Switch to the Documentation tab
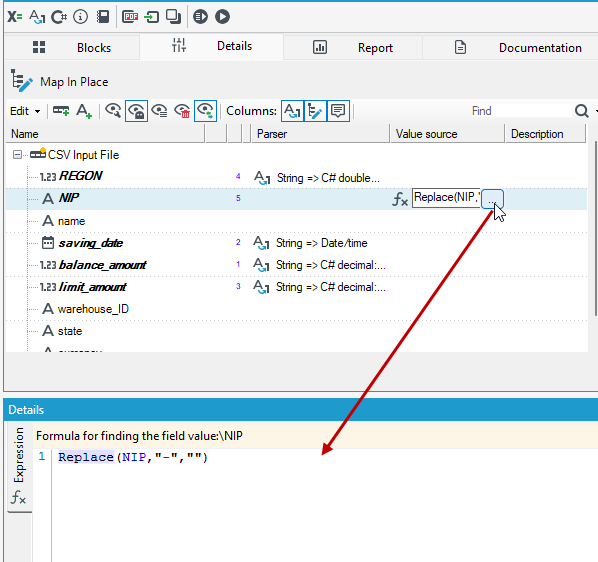Image resolution: width=598 pixels, height=562 pixels. (510, 48)
